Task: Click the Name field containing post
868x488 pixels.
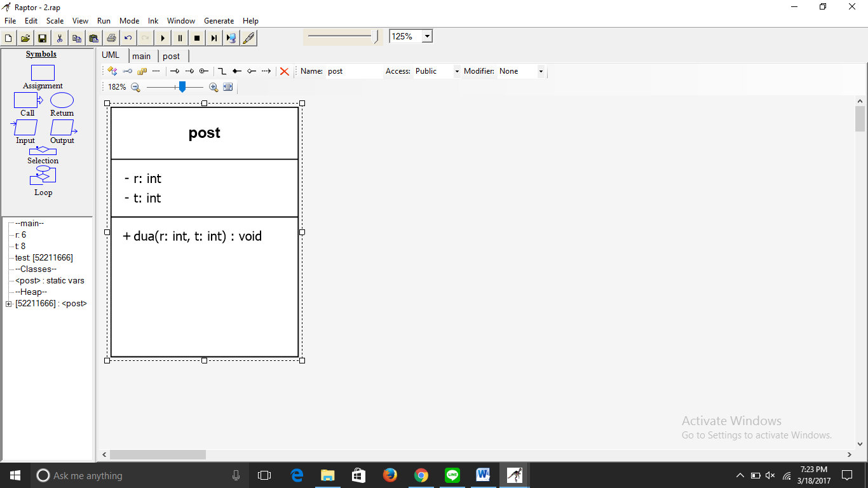Action: point(354,71)
